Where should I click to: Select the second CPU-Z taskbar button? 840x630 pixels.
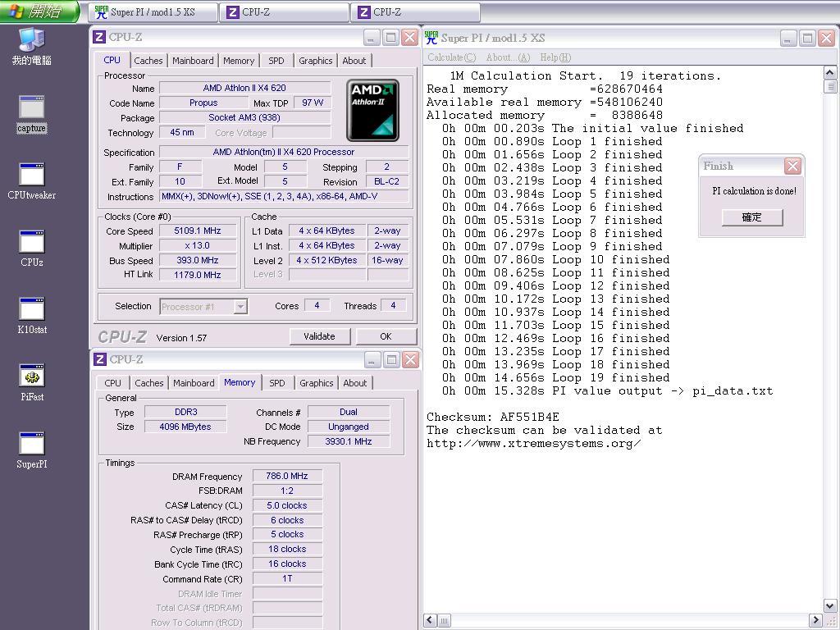point(415,12)
